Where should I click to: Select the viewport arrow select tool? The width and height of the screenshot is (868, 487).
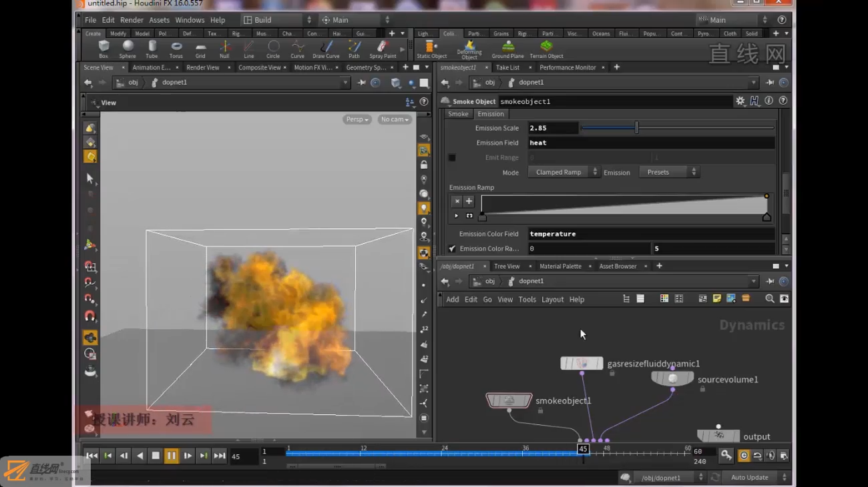click(x=90, y=179)
